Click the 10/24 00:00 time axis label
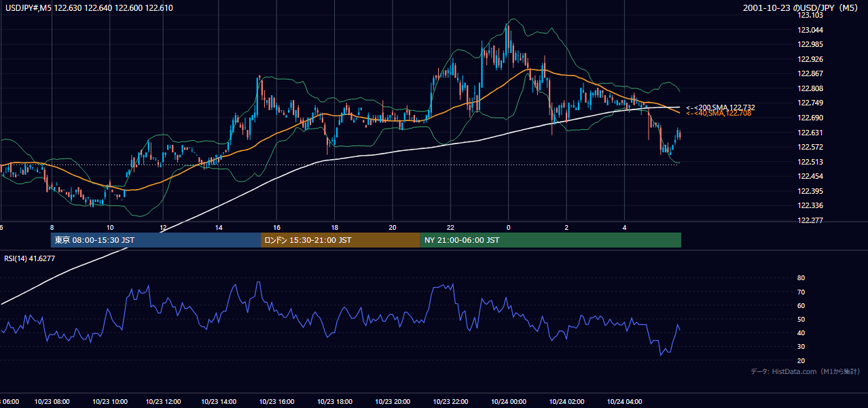Viewport: 868px width, 408px height. tap(507, 401)
